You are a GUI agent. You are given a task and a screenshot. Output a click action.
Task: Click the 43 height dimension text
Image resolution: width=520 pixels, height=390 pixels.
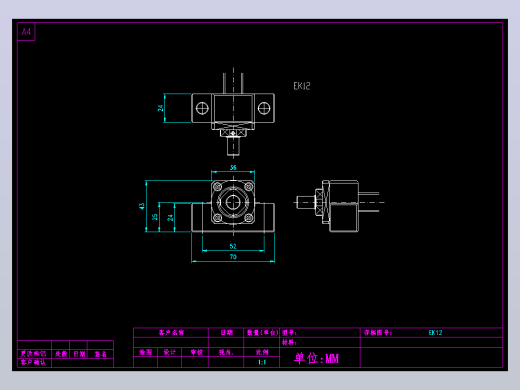point(142,206)
